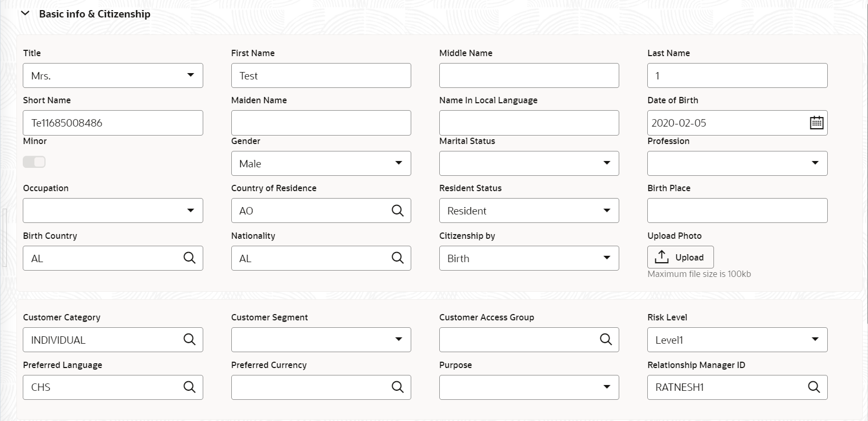The width and height of the screenshot is (868, 421).
Task: Open Preferred Currency lookup search
Action: [x=397, y=387]
